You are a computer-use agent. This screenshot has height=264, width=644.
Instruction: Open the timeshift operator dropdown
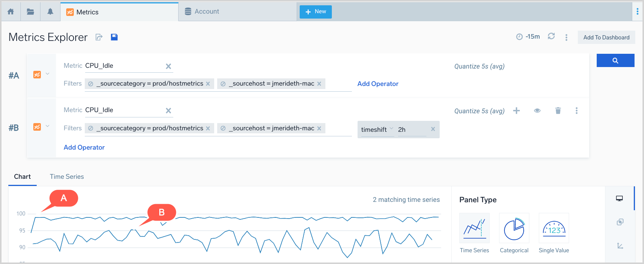tap(377, 130)
